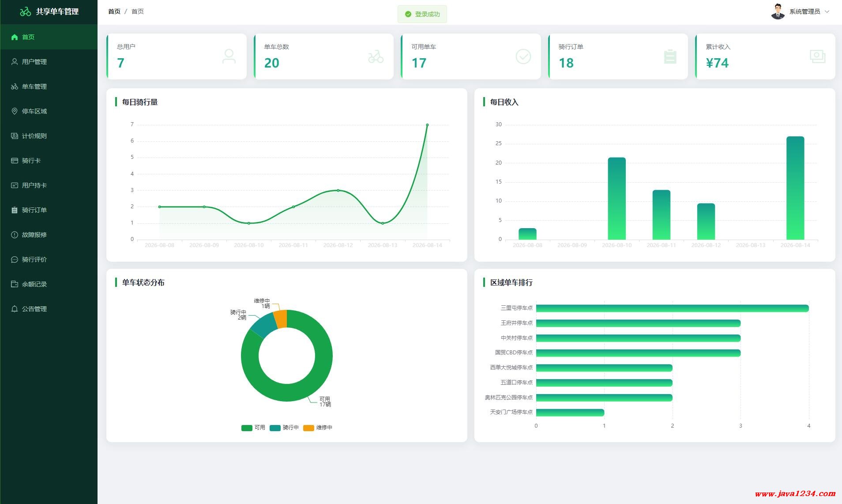Click the fault report alert icon

point(15,235)
